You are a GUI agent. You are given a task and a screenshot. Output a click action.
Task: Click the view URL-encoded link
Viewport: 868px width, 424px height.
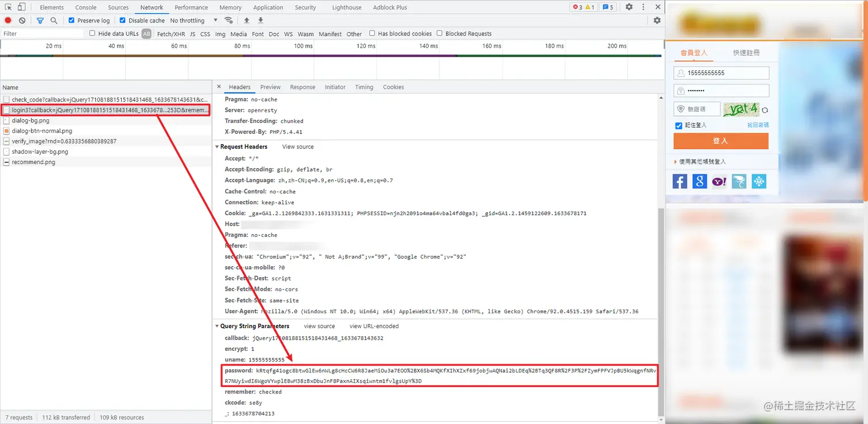click(x=374, y=326)
